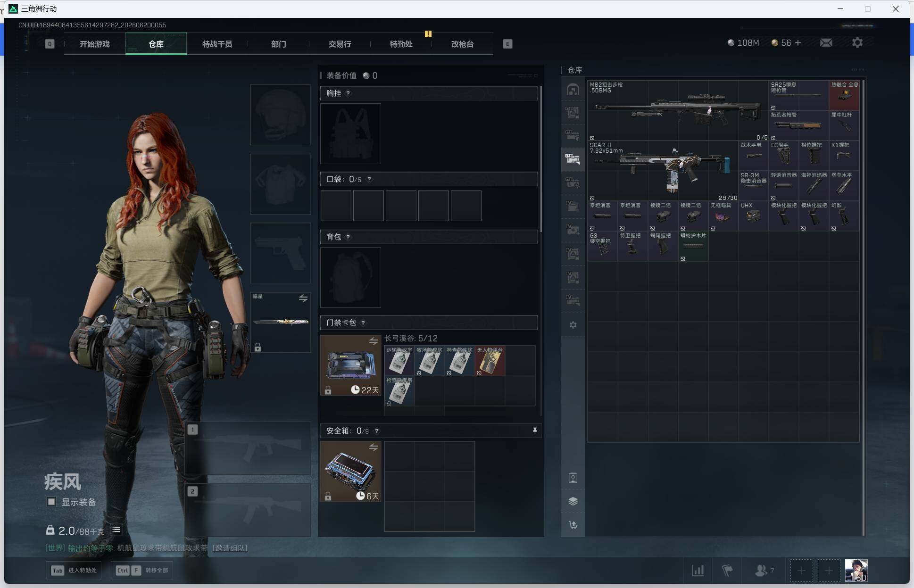Open the settings gear in top bar
The width and height of the screenshot is (914, 588).
click(857, 43)
